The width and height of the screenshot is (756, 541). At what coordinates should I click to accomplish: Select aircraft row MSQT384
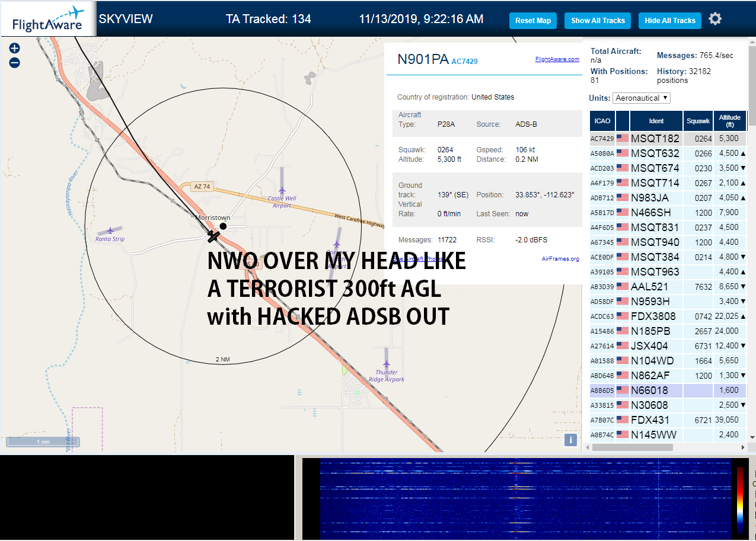tap(668, 257)
